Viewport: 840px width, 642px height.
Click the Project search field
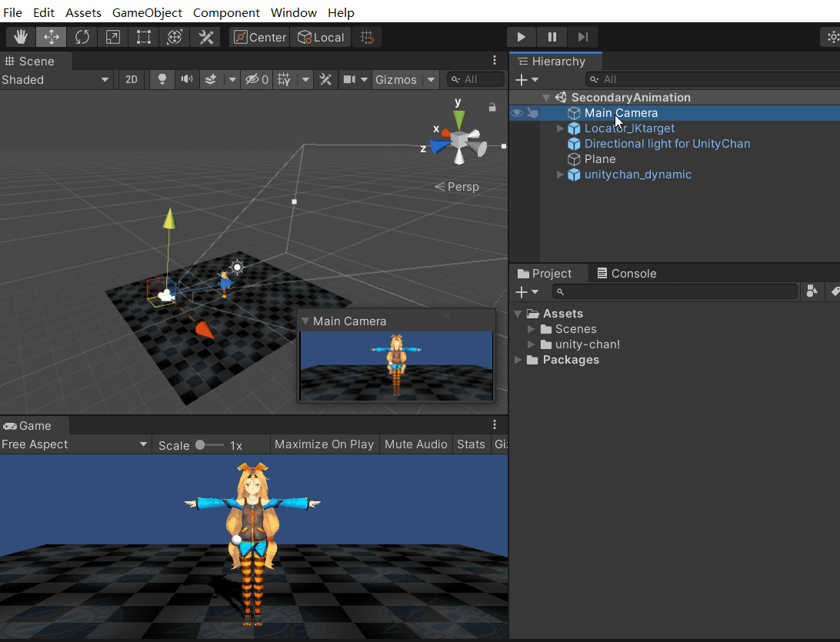[675, 292]
